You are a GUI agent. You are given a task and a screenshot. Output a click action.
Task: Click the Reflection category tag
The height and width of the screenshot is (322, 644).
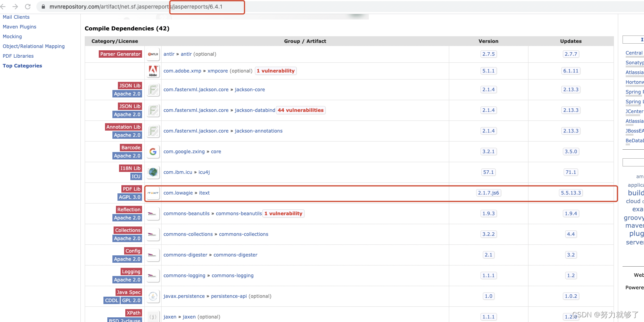[x=129, y=210]
